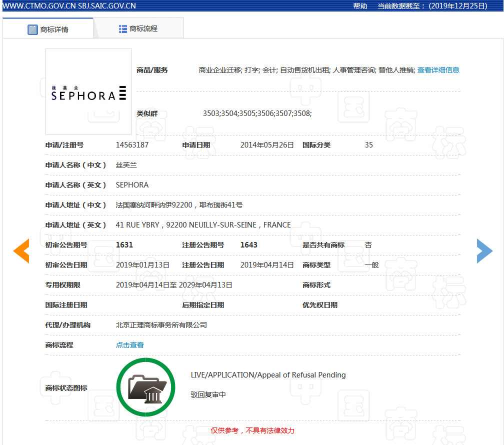Click the 优先权日期 field label
Screen dimensions: 504x445
(x=320, y=305)
